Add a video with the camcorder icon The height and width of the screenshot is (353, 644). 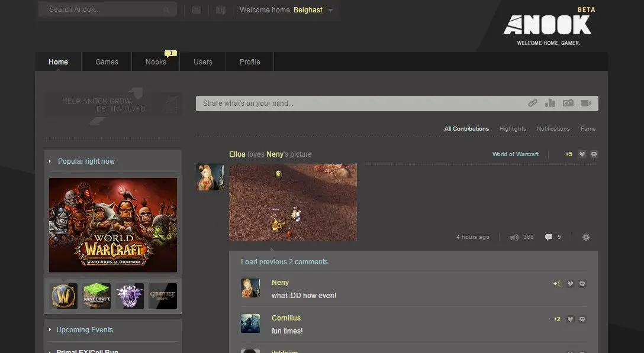pos(586,103)
